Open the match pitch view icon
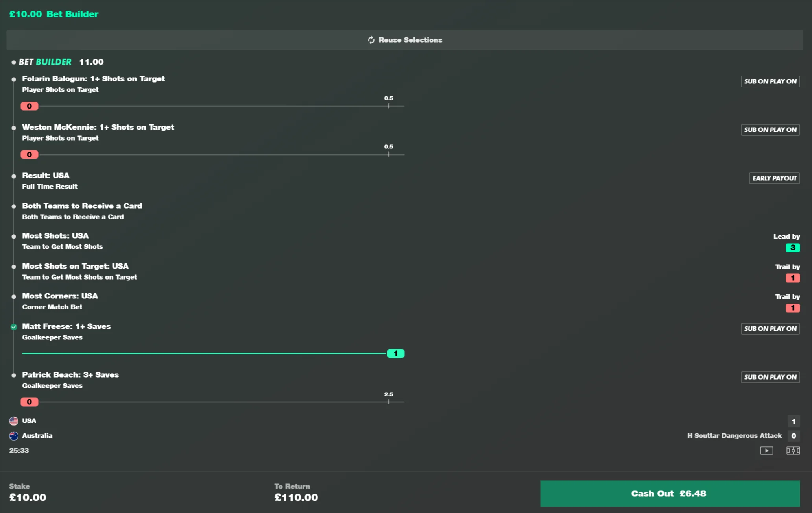812x513 pixels. pos(793,450)
